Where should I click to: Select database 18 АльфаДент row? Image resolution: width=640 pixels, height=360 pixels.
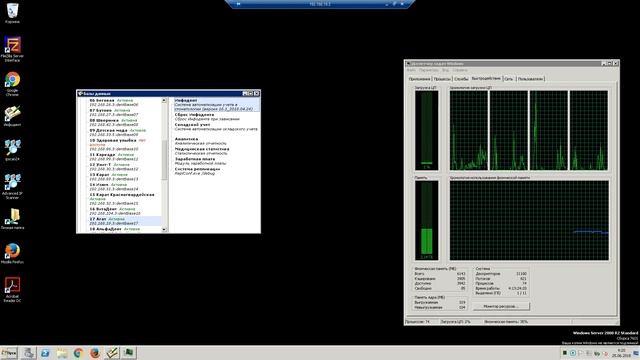[x=124, y=229]
